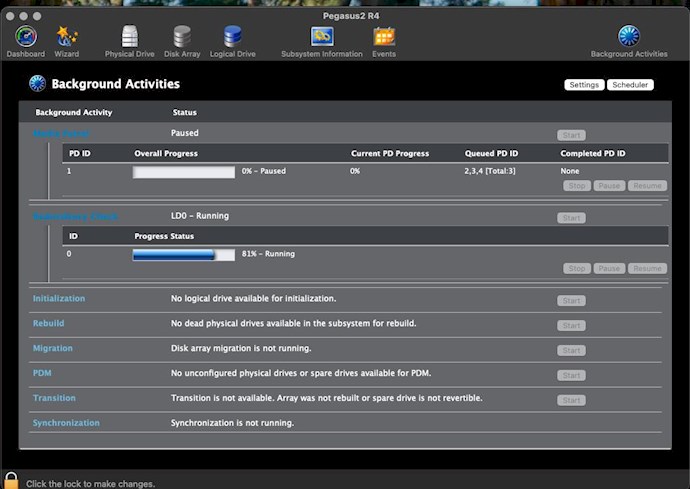The height and width of the screenshot is (489, 690).
Task: Click the 81% Redundancy Check progress bar
Action: tap(184, 254)
